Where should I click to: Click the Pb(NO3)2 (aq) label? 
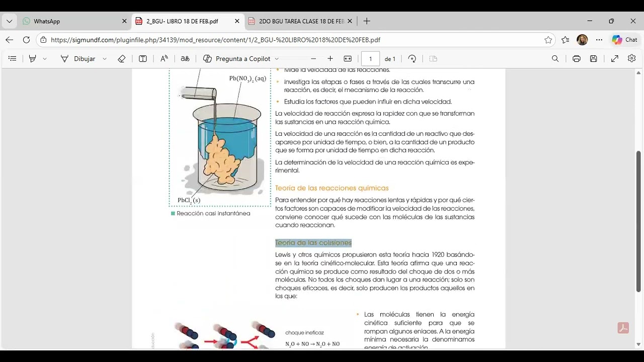pyautogui.click(x=248, y=79)
